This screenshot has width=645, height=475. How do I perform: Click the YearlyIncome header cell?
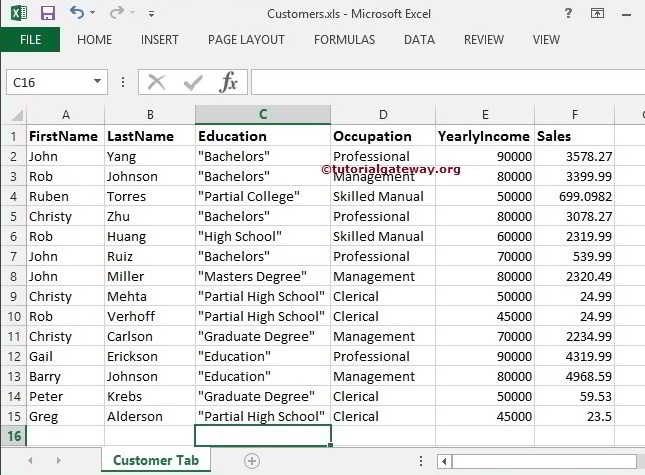[x=485, y=136]
